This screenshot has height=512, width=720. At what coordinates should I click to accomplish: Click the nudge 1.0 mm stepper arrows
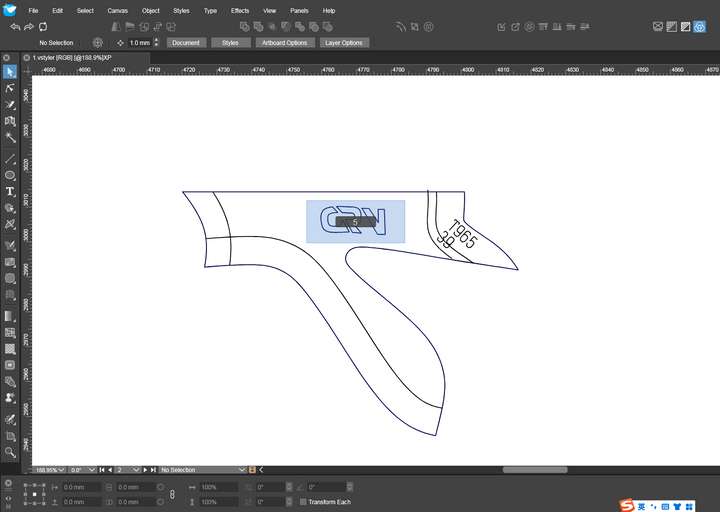[156, 43]
